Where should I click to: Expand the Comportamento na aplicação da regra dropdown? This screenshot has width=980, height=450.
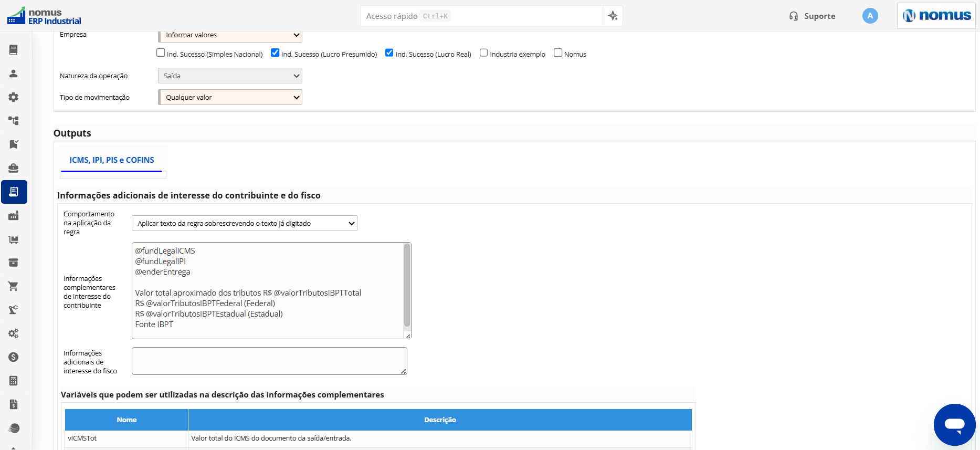(245, 223)
